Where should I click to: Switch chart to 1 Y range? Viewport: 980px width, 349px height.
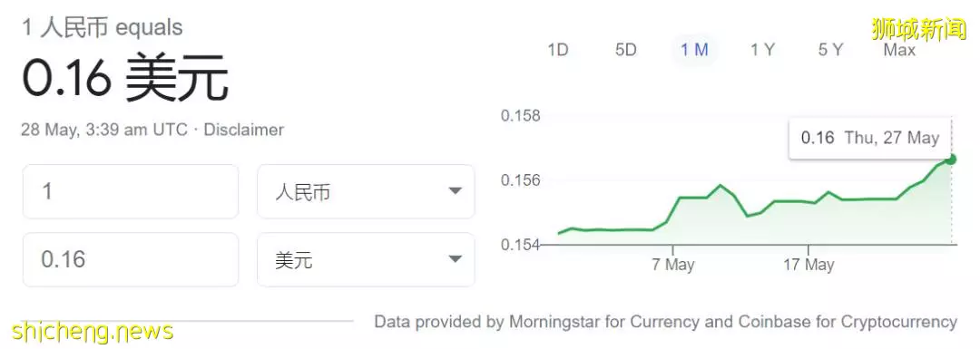pyautogui.click(x=762, y=50)
